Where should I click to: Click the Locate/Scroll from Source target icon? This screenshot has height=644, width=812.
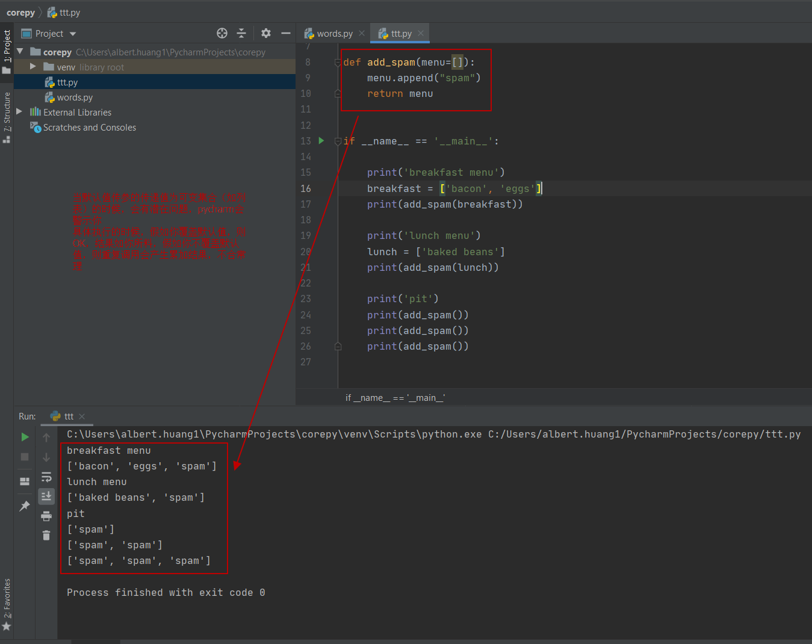222,33
